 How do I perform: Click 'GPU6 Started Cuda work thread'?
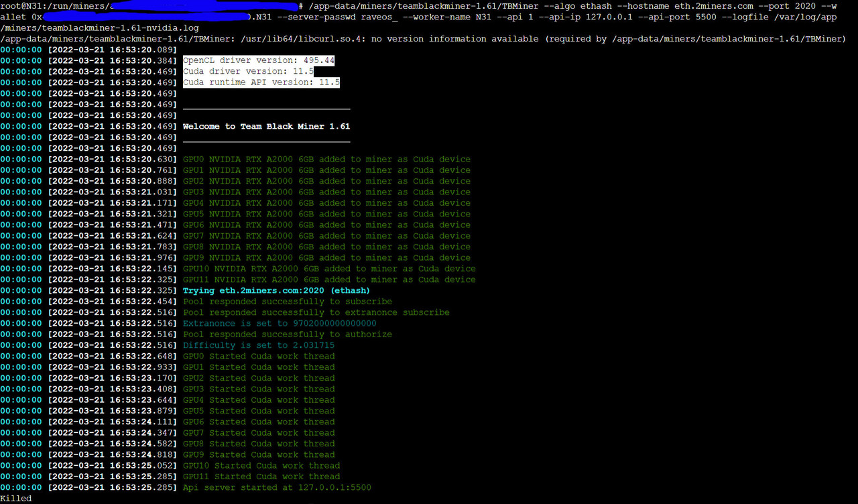259,422
